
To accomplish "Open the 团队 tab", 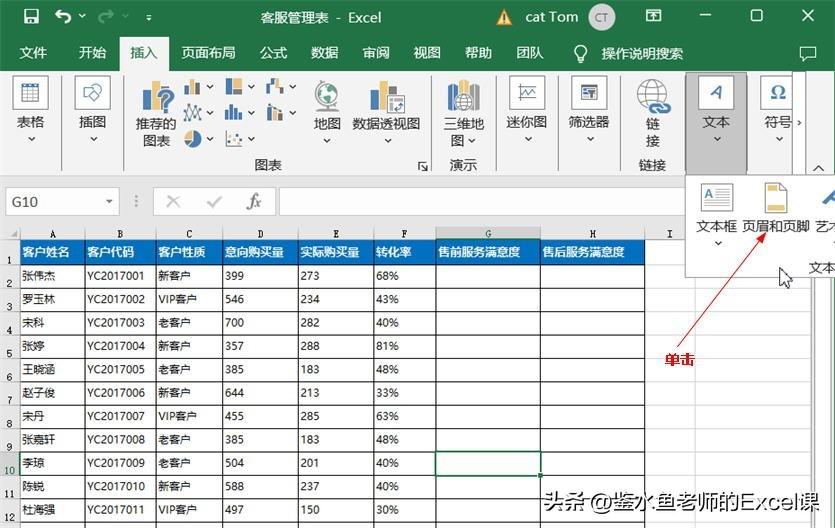I will click(x=529, y=53).
